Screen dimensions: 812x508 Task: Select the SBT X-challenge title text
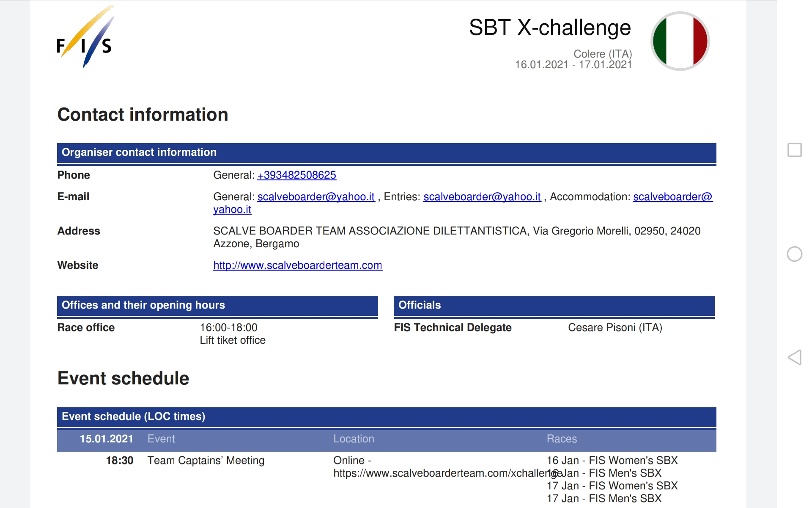click(x=549, y=28)
